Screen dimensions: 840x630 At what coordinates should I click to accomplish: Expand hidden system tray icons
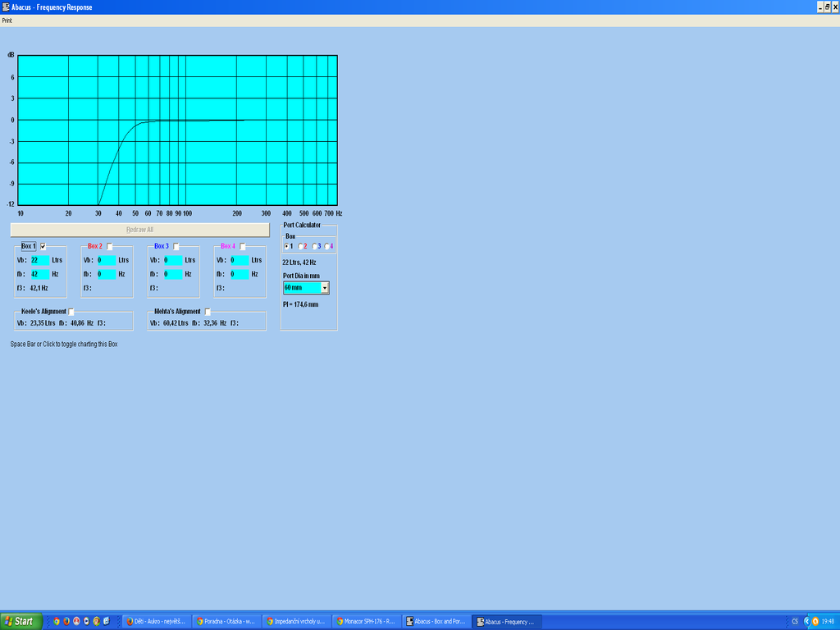pyautogui.click(x=807, y=622)
